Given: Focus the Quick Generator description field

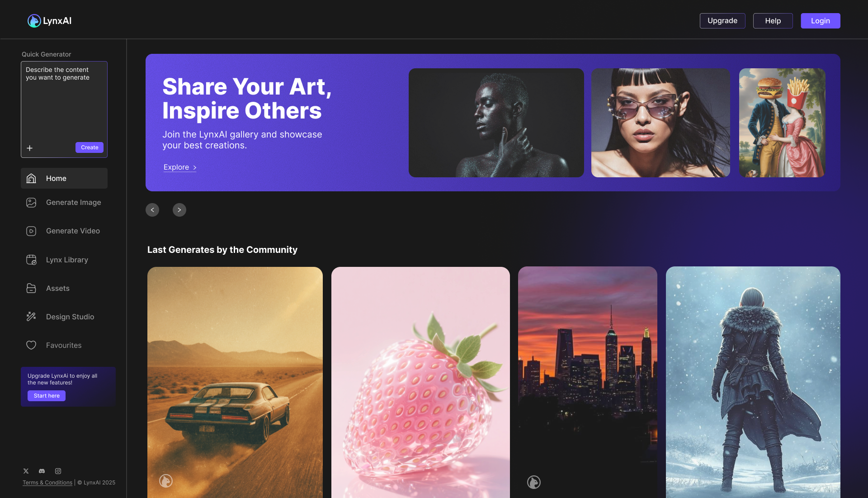Looking at the screenshot, I should pos(64,104).
